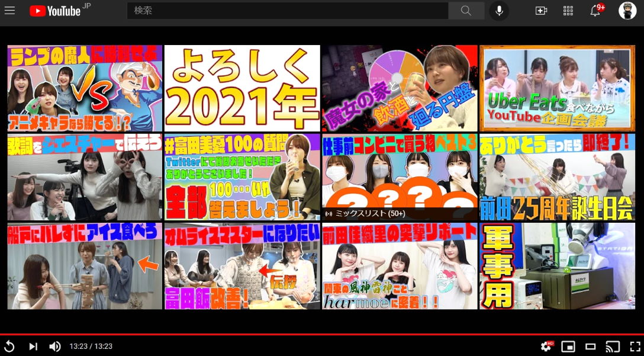
Task: Skip to the next video
Action: click(33, 347)
